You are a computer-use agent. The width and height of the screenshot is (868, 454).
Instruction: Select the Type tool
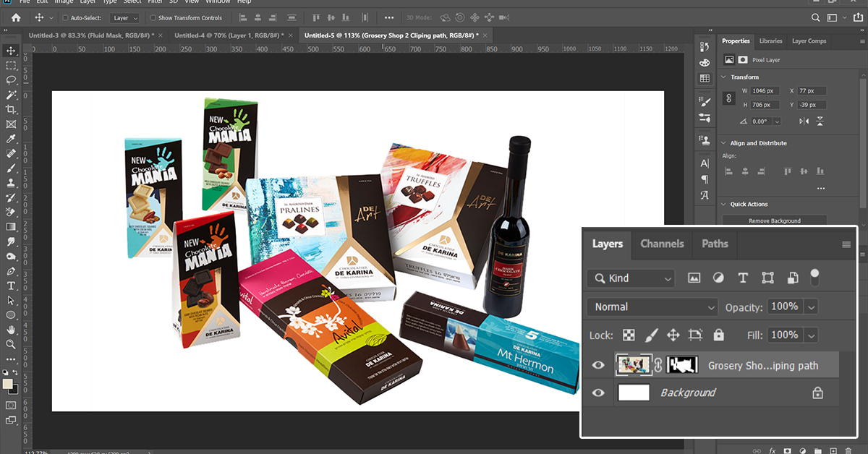click(x=11, y=286)
